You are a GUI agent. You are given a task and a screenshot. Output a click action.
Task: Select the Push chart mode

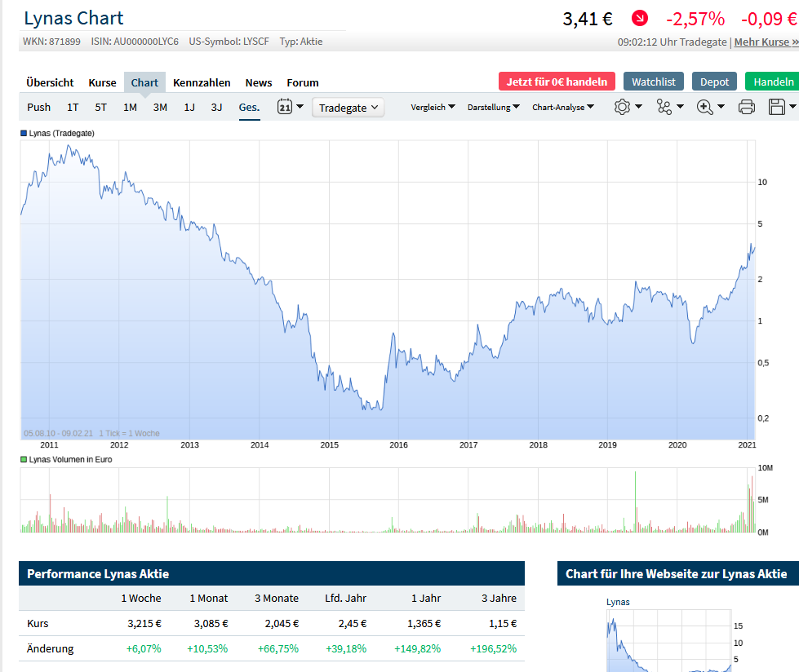[x=38, y=107]
